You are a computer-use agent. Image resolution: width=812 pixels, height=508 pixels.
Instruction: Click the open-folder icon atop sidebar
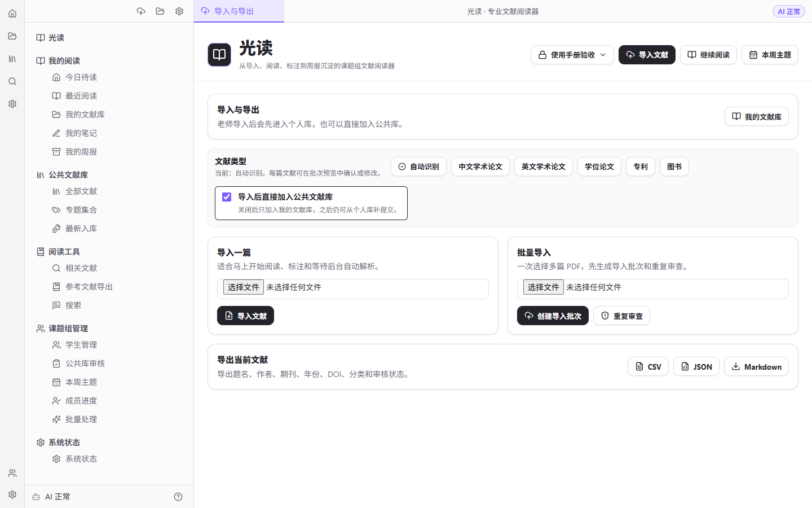[160, 11]
